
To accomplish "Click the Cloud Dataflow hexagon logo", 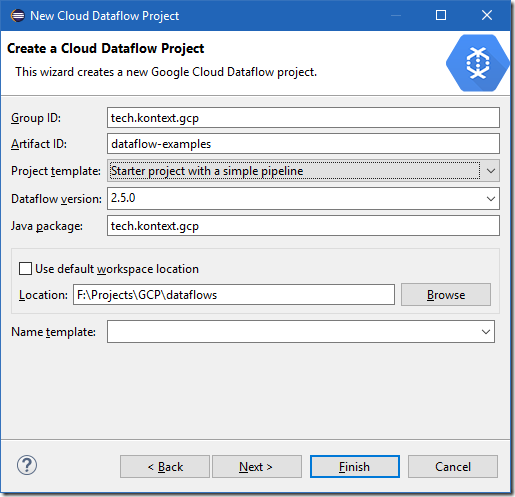I will tap(478, 63).
